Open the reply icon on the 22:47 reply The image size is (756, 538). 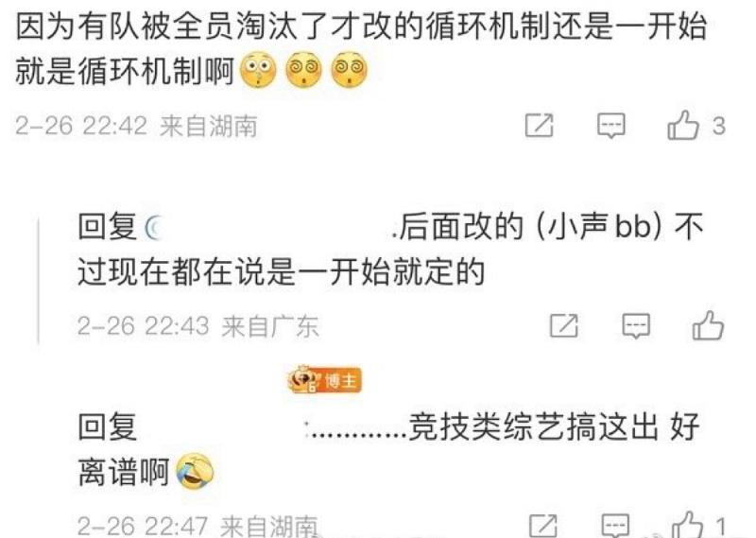click(616, 526)
